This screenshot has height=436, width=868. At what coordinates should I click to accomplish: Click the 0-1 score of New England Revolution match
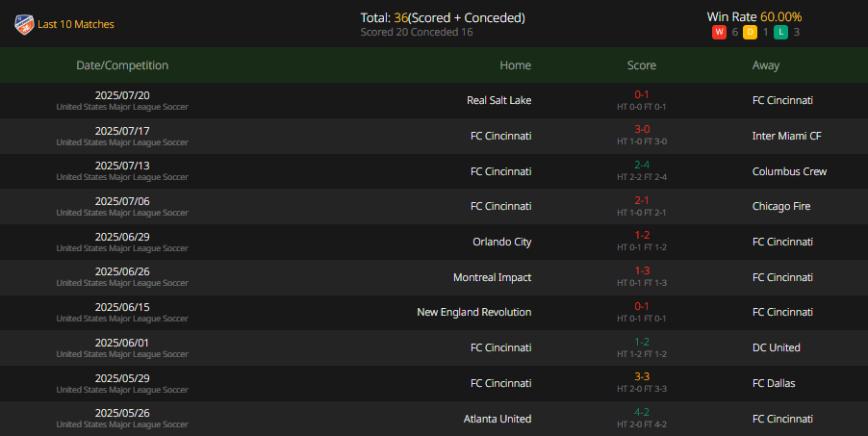tap(642, 306)
